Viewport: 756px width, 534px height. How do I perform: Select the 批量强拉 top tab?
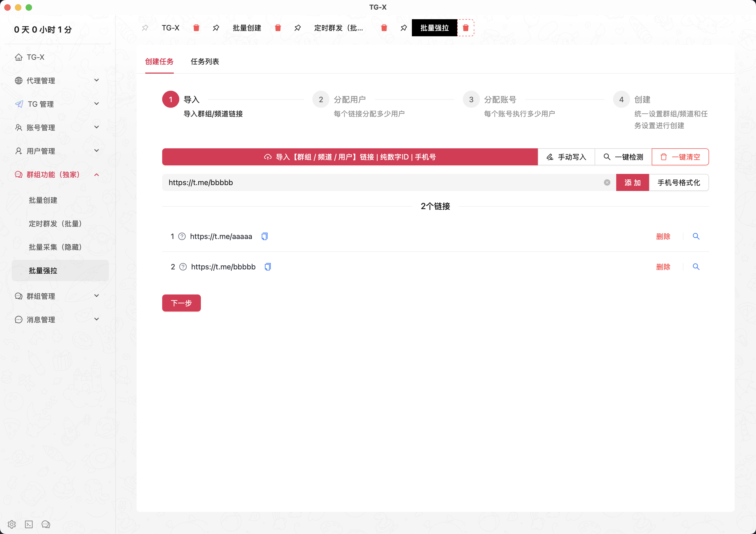point(435,28)
